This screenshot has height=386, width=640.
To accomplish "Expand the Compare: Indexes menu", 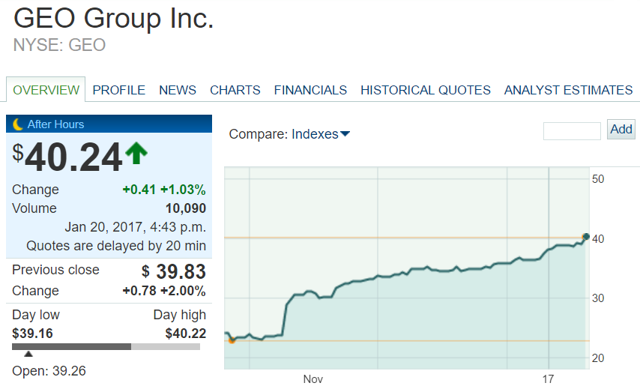I will click(289, 134).
